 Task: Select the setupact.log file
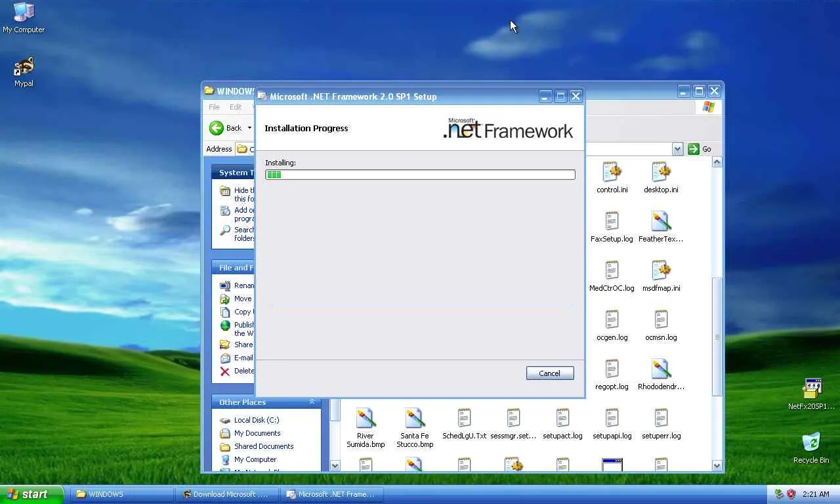point(562,425)
